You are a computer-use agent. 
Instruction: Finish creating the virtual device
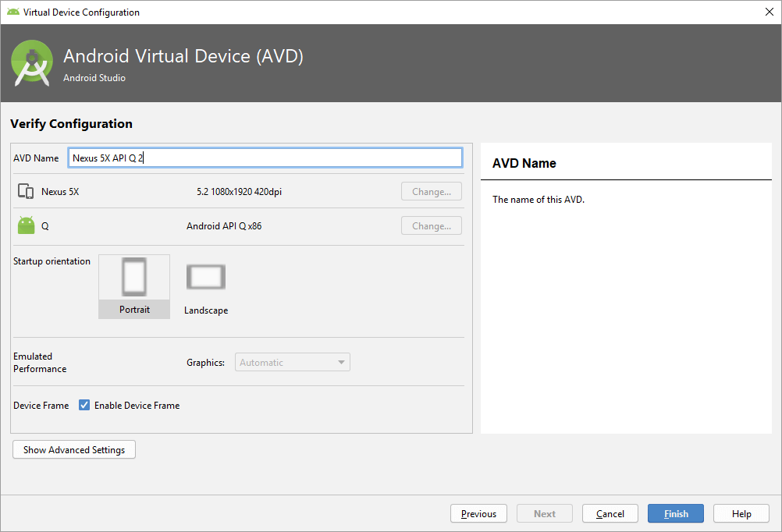tap(676, 513)
